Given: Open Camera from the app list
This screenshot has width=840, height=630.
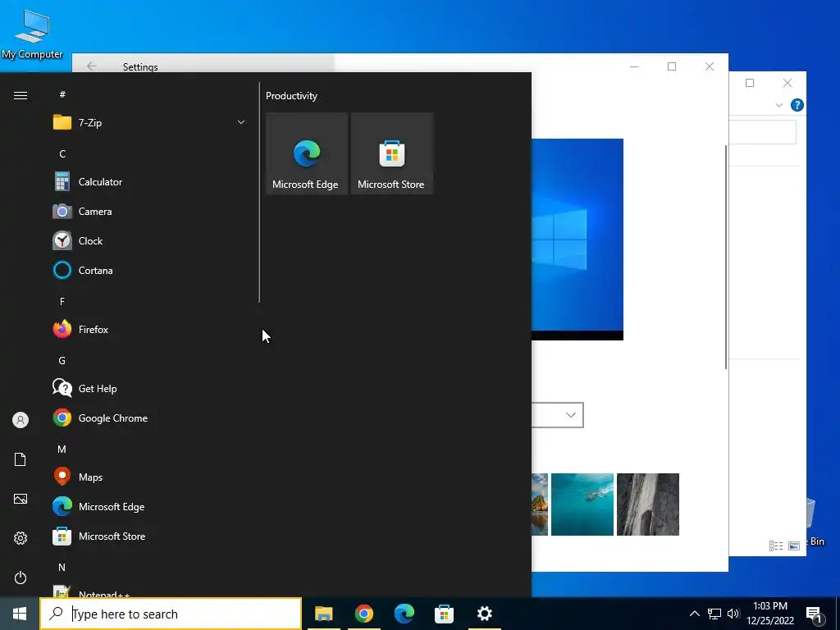Looking at the screenshot, I should 149,212.
